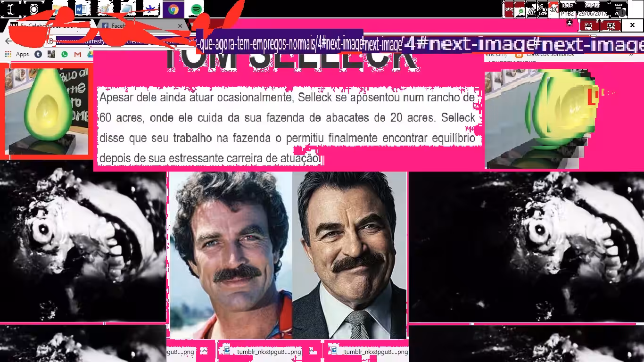This screenshot has width=644, height=362.
Task: Open the Chrome taskbar icon
Action: coord(173,9)
